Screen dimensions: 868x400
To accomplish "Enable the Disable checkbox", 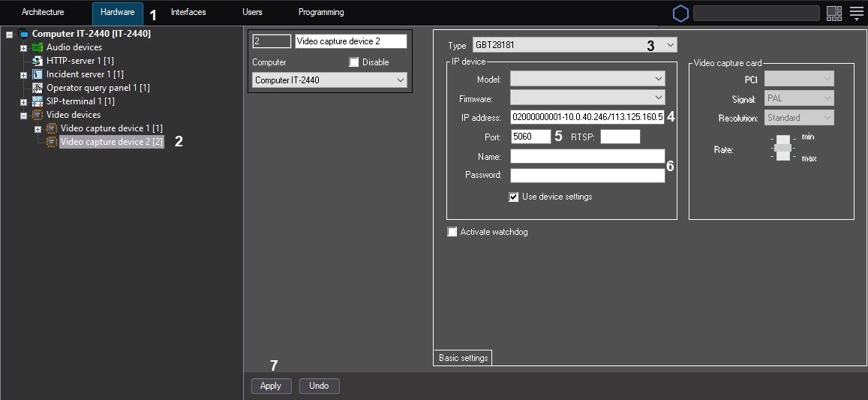I will coord(354,62).
